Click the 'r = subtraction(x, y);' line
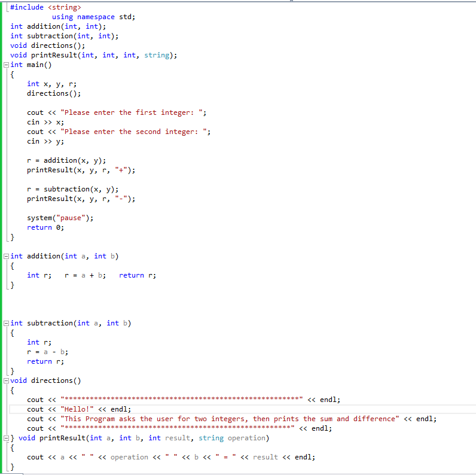Viewport: 476px width, 475px height. point(72,189)
